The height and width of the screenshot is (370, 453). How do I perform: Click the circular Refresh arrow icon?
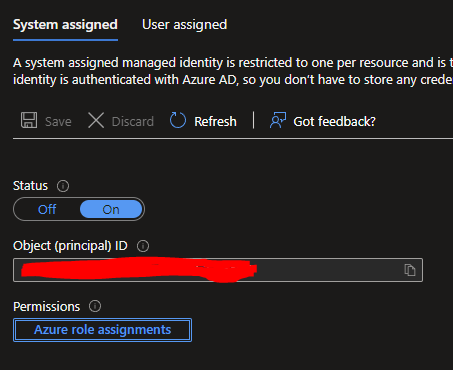tap(178, 120)
